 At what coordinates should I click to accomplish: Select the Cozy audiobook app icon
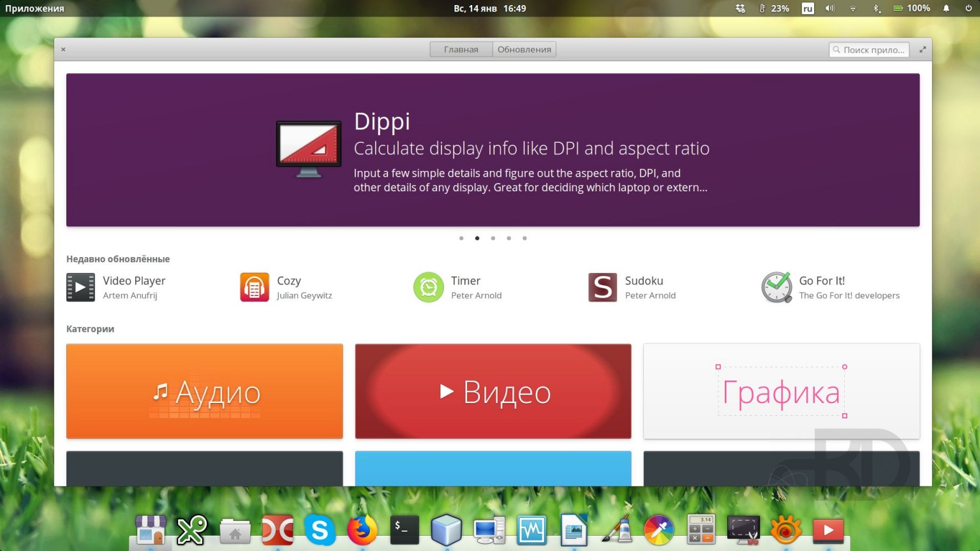[x=255, y=287]
